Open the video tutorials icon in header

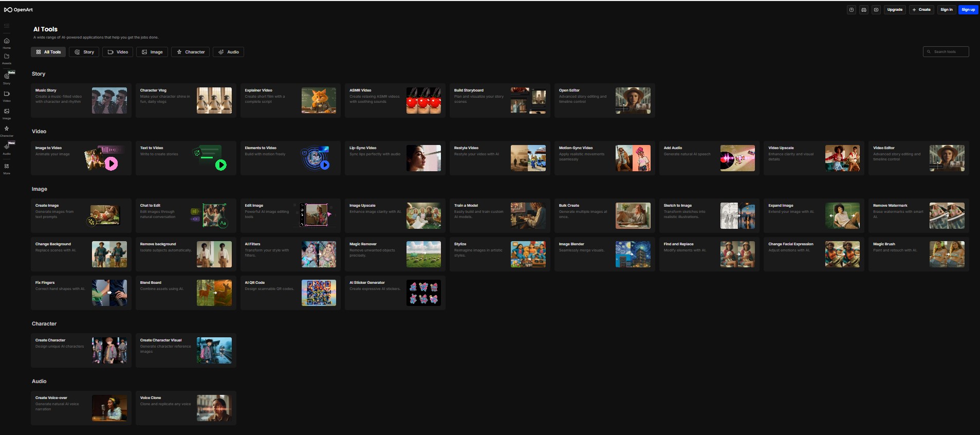876,10
